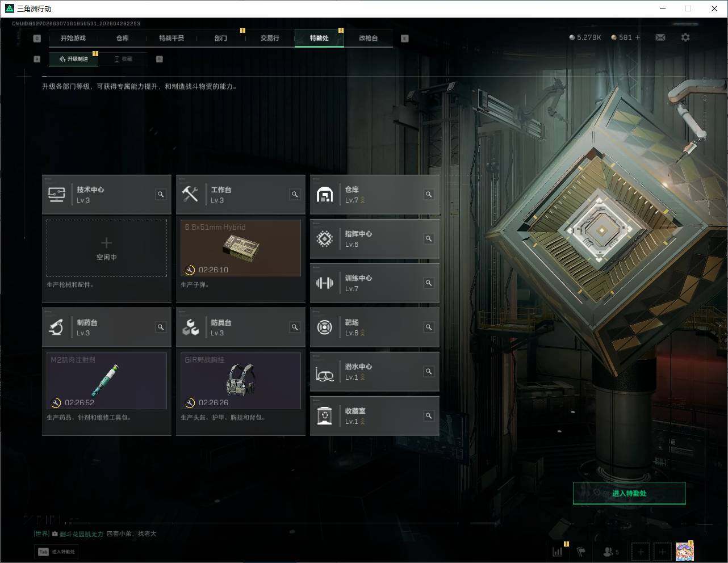The width and height of the screenshot is (728, 563).
Task: Open the GIR野战胸挂 production item
Action: coord(241,381)
